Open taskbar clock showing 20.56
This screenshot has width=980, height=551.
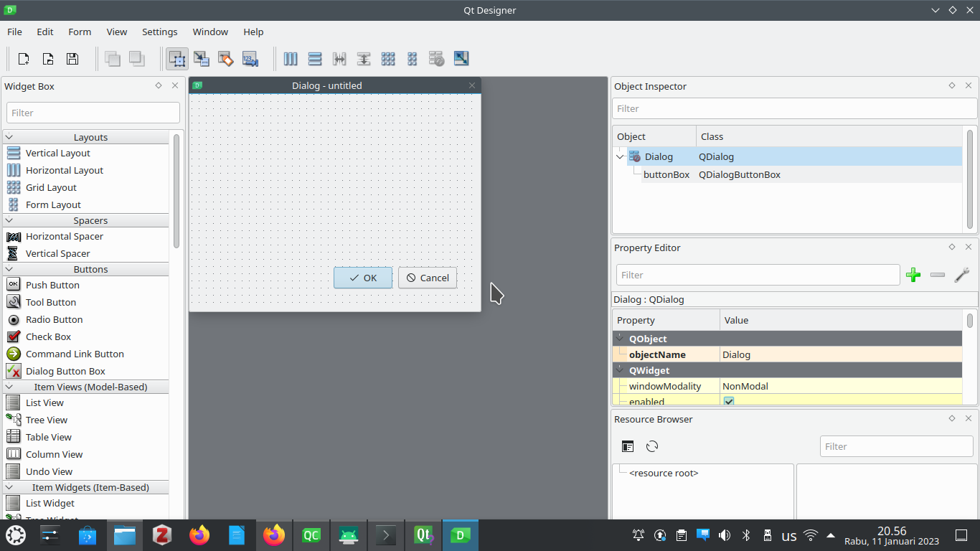[x=892, y=535]
